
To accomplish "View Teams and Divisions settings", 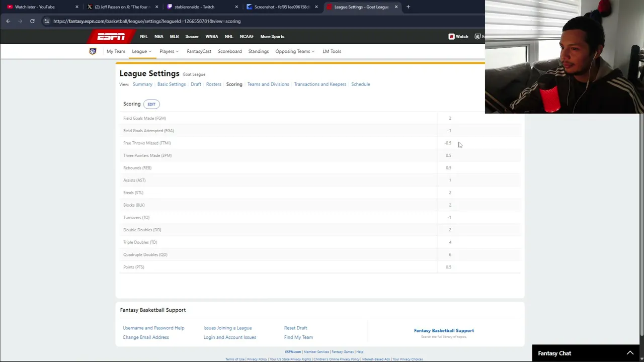I will pyautogui.click(x=268, y=84).
